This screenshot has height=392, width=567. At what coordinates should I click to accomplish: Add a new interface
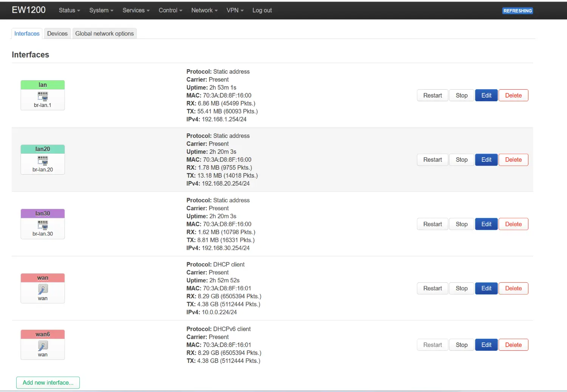(x=48, y=383)
